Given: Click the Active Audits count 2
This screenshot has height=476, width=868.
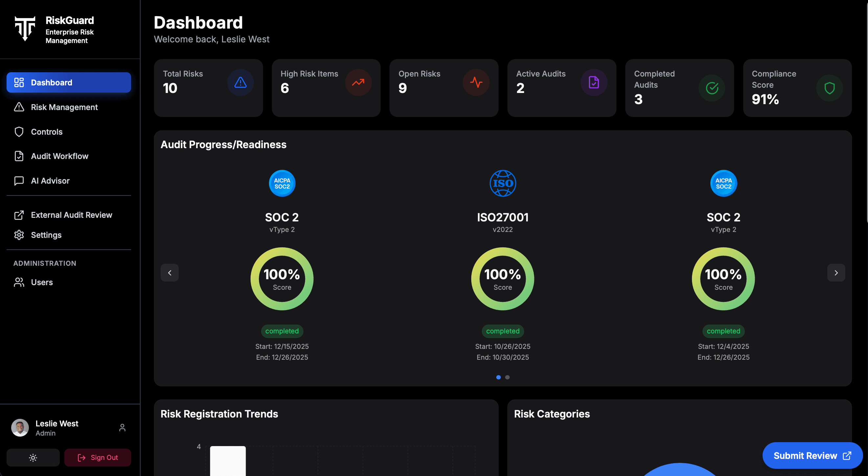Looking at the screenshot, I should click(x=520, y=88).
